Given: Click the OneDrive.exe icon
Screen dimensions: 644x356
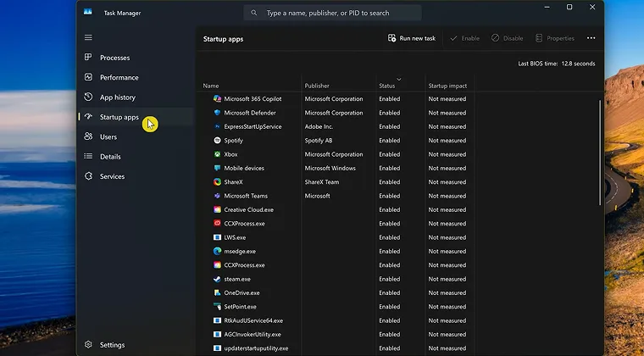Looking at the screenshot, I should coord(217,292).
